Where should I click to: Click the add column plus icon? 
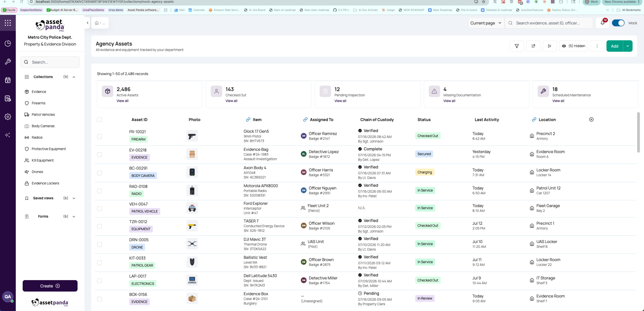[x=591, y=120]
